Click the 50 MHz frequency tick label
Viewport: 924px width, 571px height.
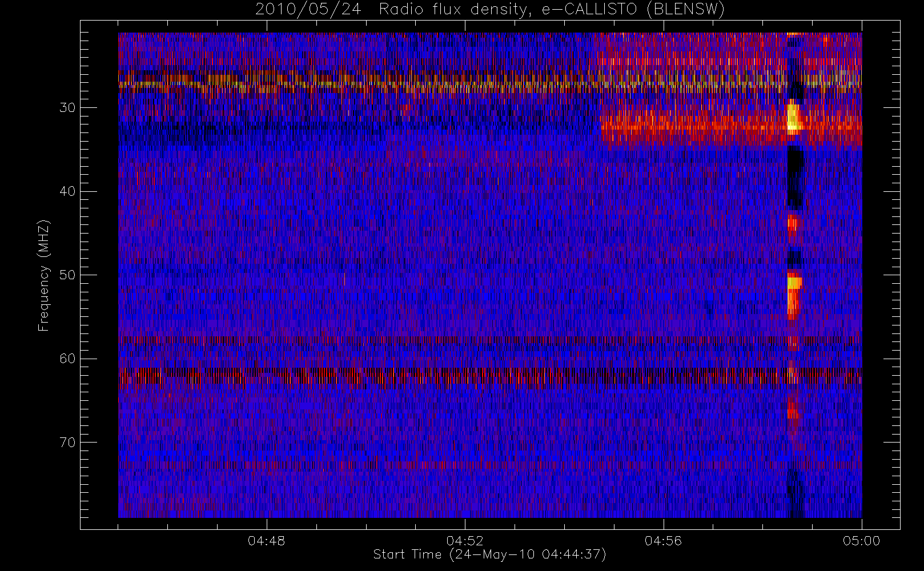pyautogui.click(x=67, y=275)
